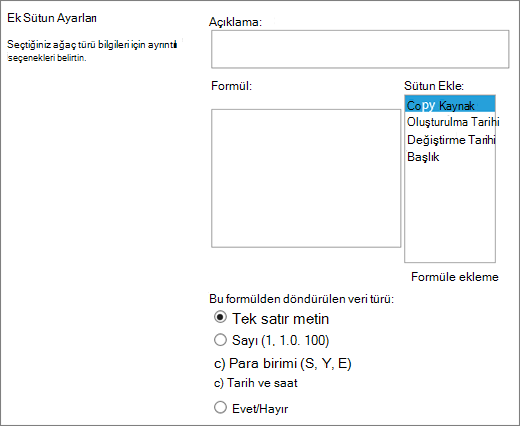Choose the Tarih ve saat option
This screenshot has height=426, width=520.
(x=256, y=383)
